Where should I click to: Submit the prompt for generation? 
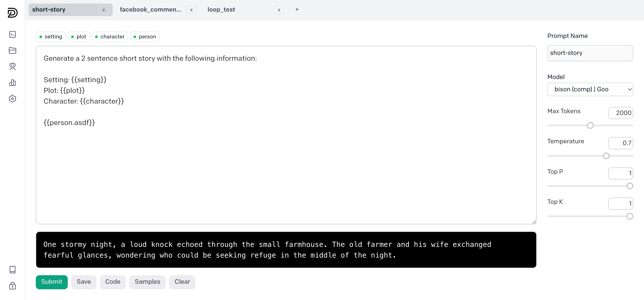pyautogui.click(x=51, y=282)
